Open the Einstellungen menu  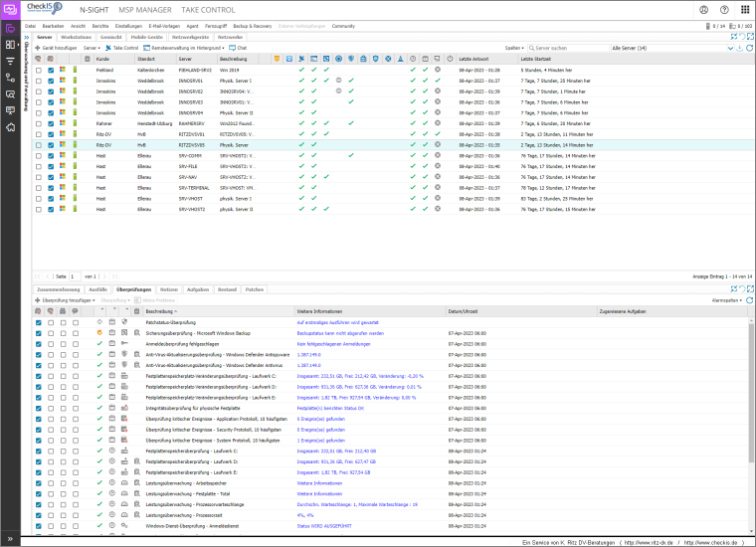pos(128,26)
